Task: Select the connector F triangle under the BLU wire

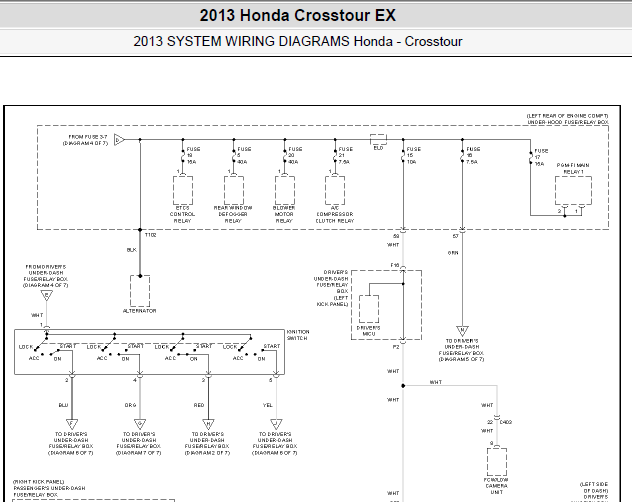Action: 72,424
